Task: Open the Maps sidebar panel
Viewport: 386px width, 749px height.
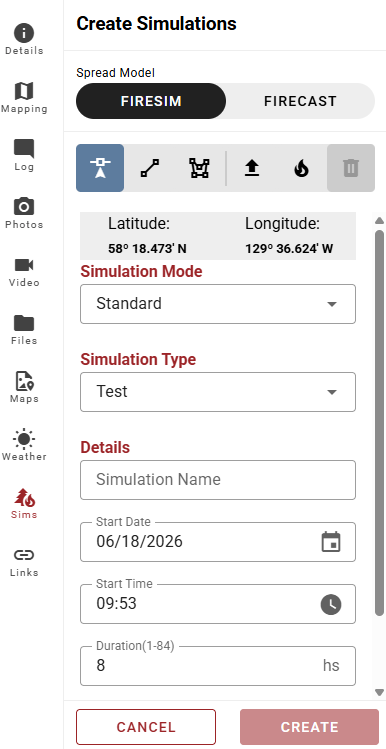Action: click(x=24, y=387)
